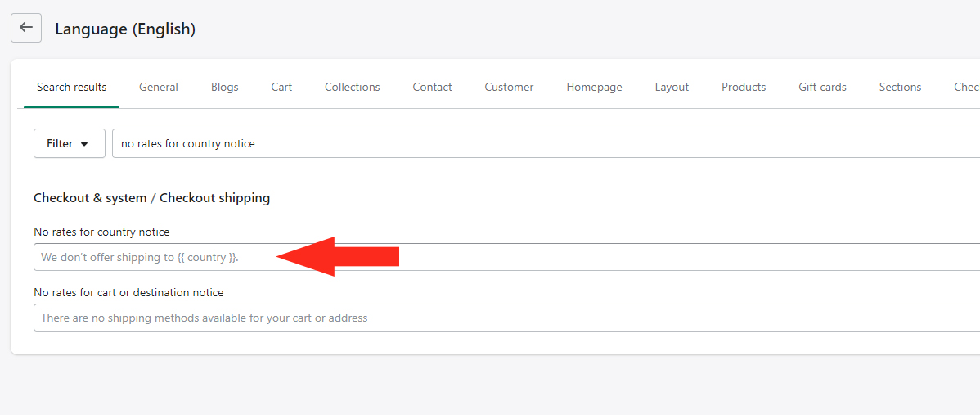Switch to the Customer tab
This screenshot has height=415, width=980.
509,88
